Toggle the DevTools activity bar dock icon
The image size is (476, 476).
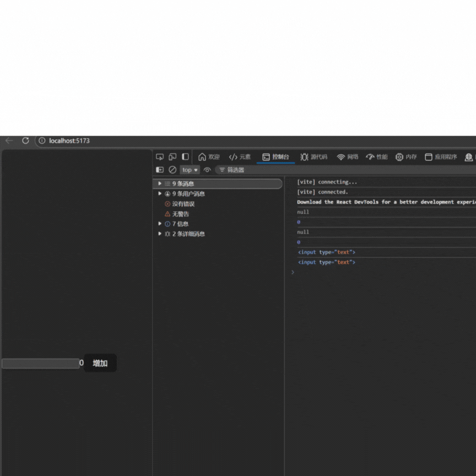click(185, 156)
